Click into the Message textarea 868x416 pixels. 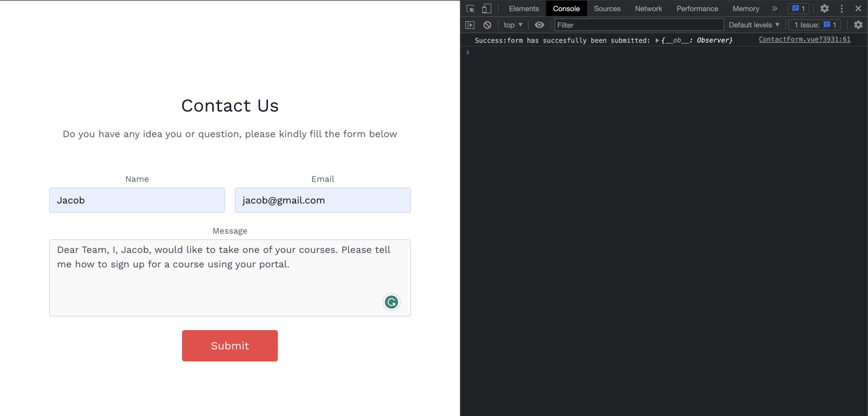tap(230, 278)
